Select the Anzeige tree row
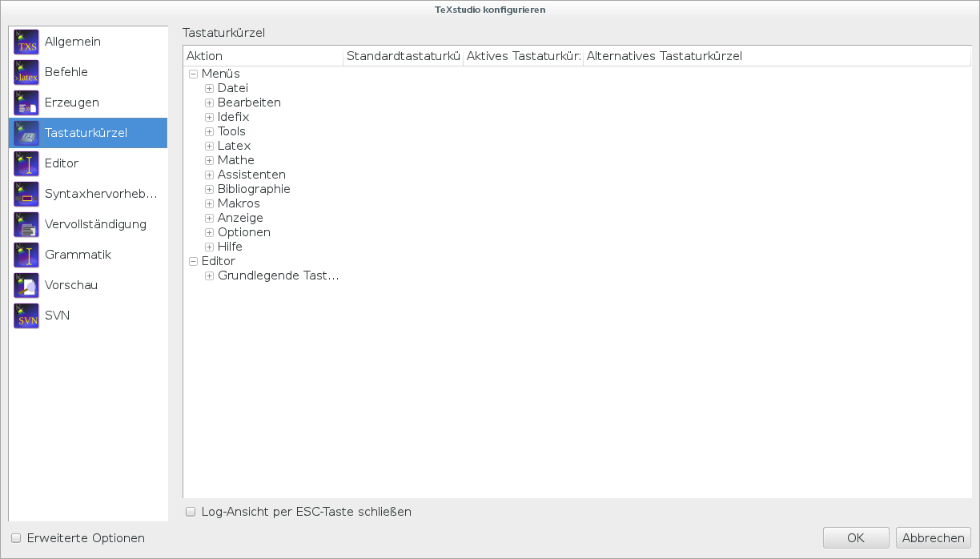Screen dimensions: 980x559 click(x=240, y=218)
